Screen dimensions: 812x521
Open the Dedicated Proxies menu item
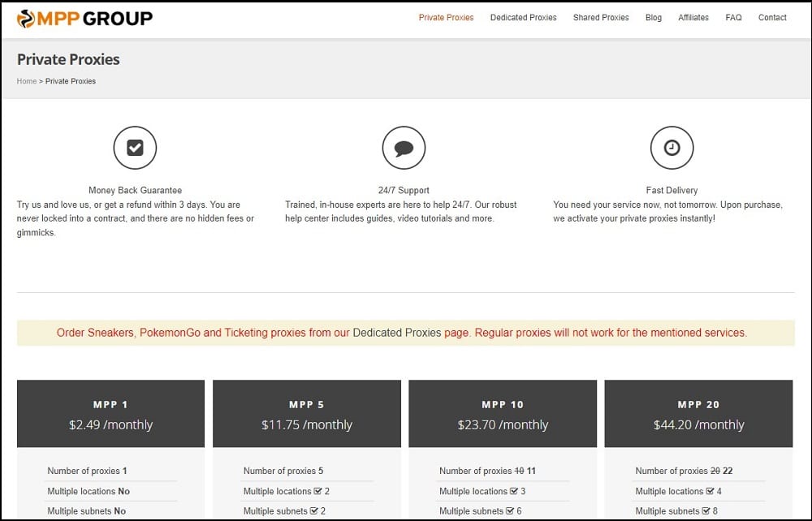click(523, 18)
